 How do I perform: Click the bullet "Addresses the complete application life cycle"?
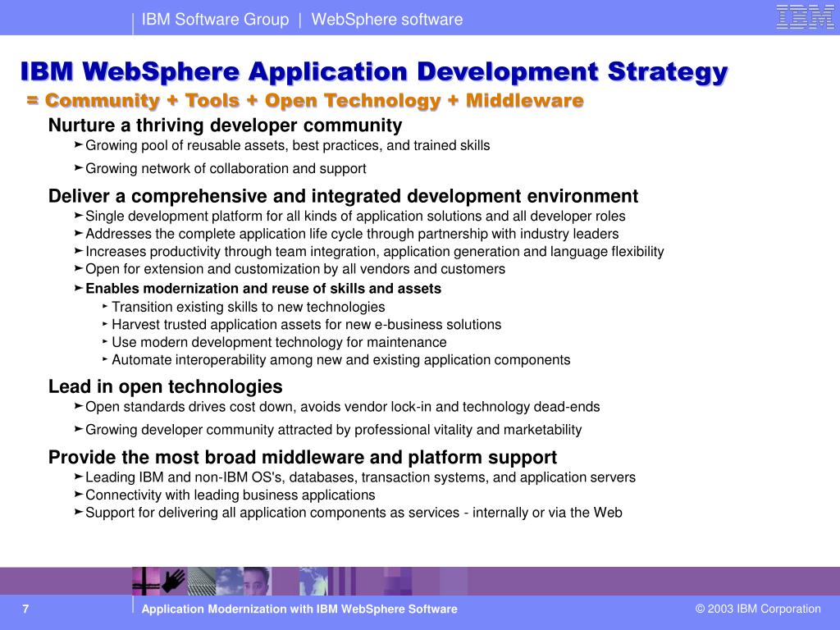point(352,234)
